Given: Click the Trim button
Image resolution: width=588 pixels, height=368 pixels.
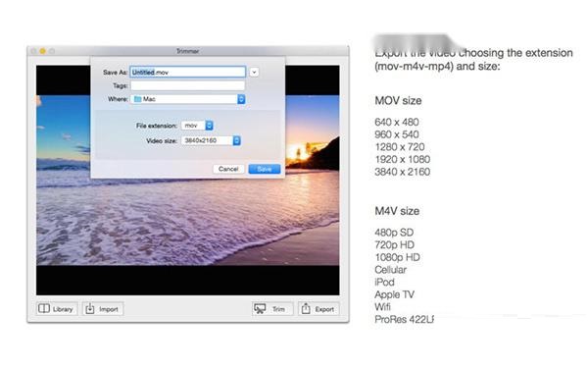Looking at the screenshot, I should pyautogui.click(x=272, y=309).
